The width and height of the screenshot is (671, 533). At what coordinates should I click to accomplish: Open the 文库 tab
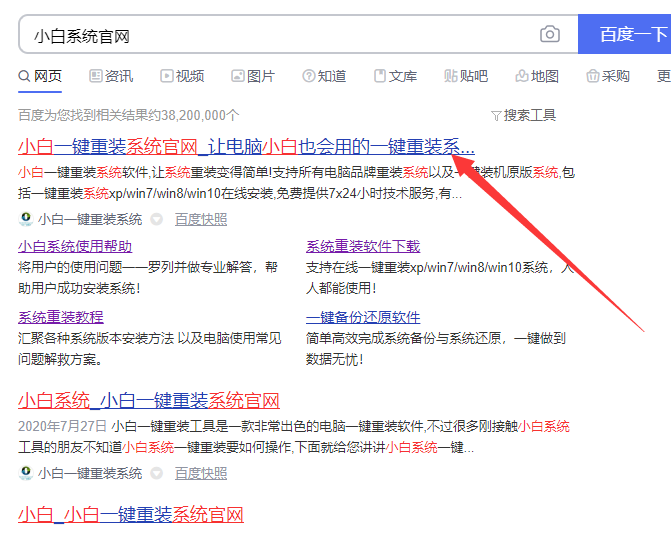point(395,76)
